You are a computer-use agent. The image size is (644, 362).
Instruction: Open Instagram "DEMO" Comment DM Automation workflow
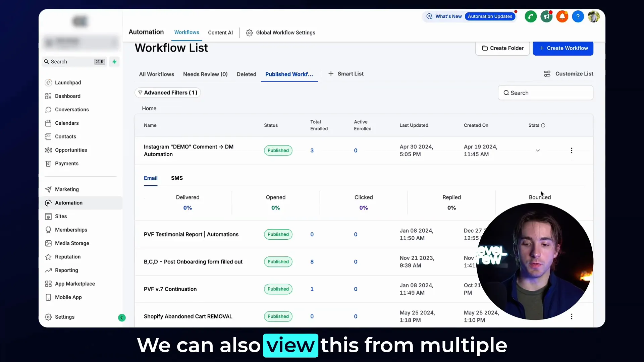pos(189,150)
